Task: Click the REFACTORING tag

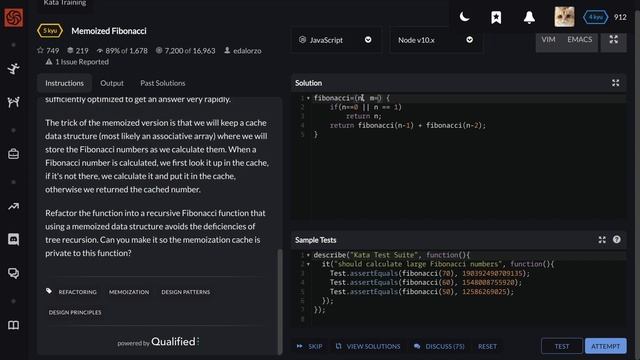Action: click(x=78, y=292)
